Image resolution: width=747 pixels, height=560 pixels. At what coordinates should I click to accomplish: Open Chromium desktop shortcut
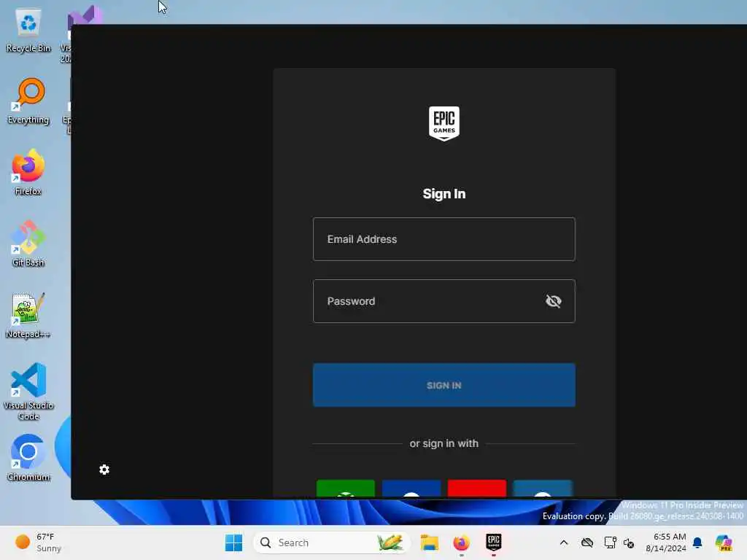pos(28,458)
